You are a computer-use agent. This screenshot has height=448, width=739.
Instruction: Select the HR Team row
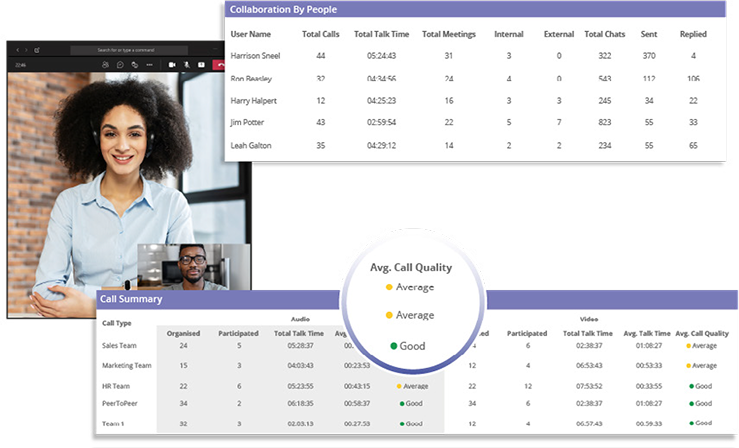point(116,386)
